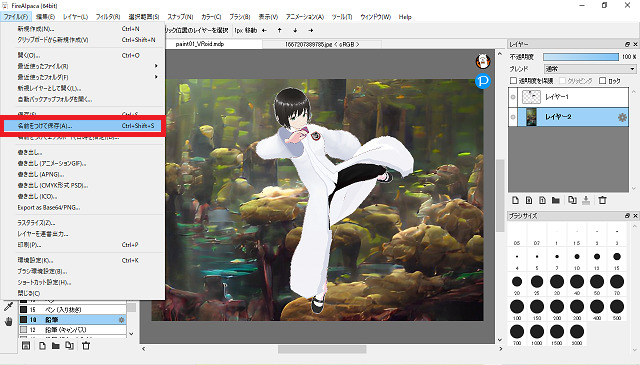This screenshot has width=640, height=365.
Task: Toggle visibility of レイヤー2
Action: [x=513, y=117]
